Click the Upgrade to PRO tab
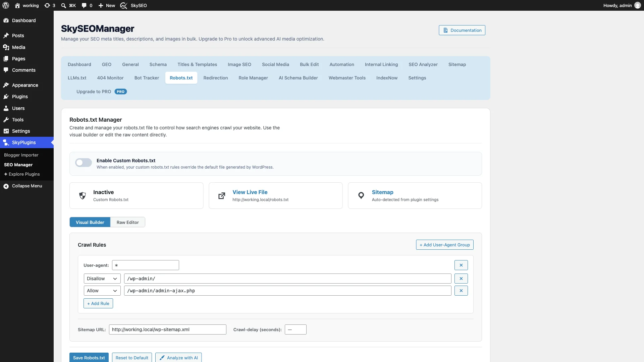The image size is (644, 362). click(101, 92)
